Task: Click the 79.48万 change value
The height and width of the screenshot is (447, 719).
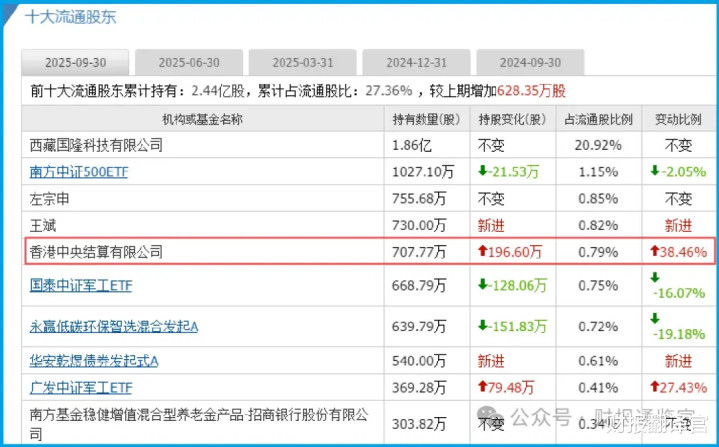Action: [x=506, y=388]
